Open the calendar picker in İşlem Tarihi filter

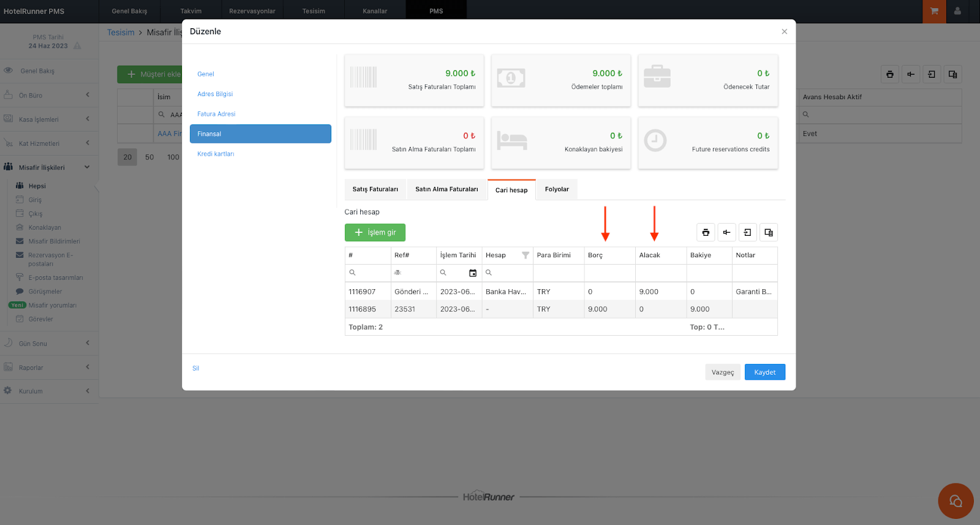[472, 273]
